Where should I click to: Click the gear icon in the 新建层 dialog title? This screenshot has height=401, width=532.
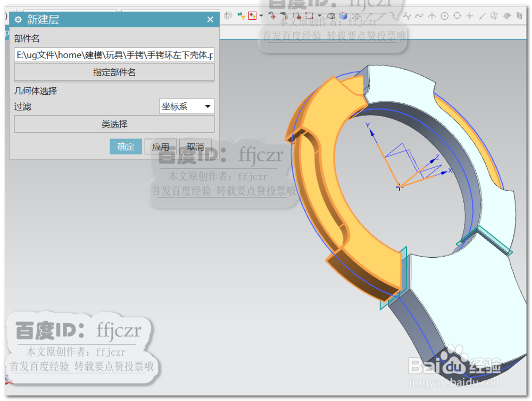18,19
